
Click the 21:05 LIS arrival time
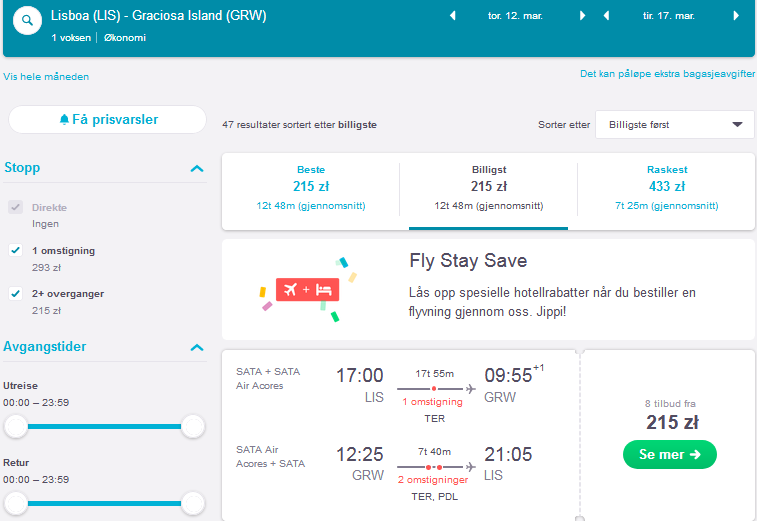508,464
